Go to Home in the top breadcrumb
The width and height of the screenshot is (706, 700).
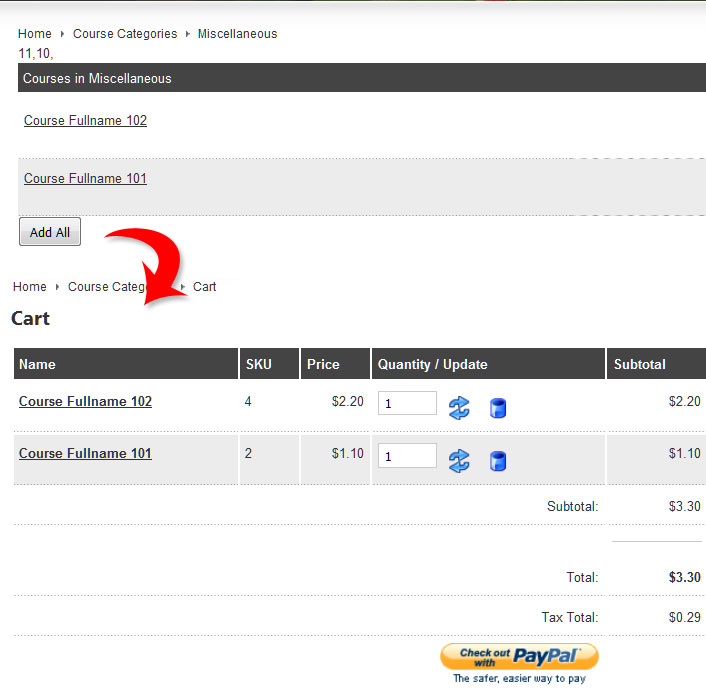35,34
